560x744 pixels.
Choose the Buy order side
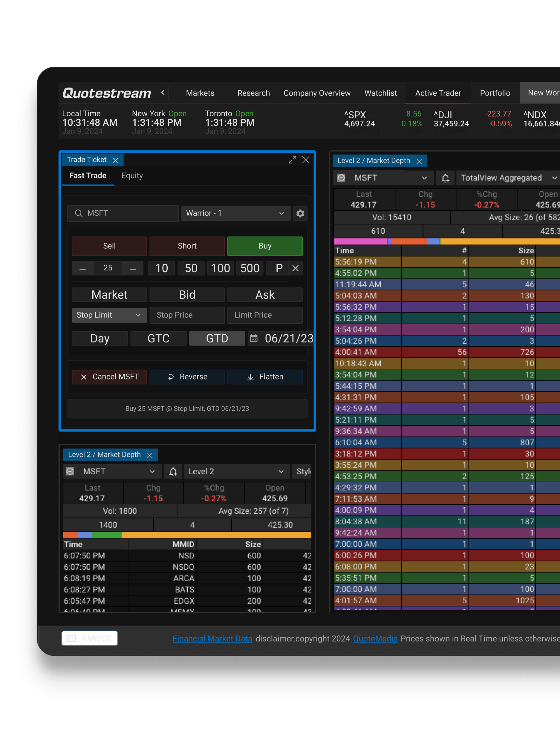[265, 246]
